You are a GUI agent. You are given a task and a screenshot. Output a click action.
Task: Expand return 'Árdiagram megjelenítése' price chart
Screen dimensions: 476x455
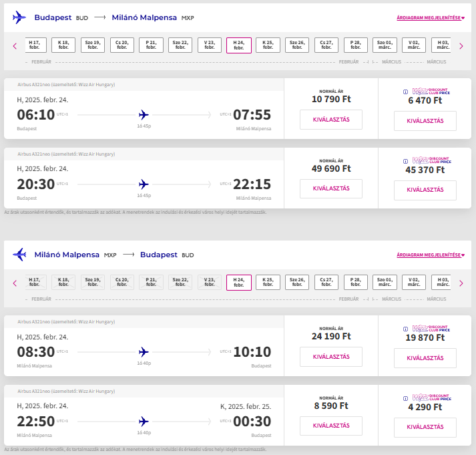[430, 255]
